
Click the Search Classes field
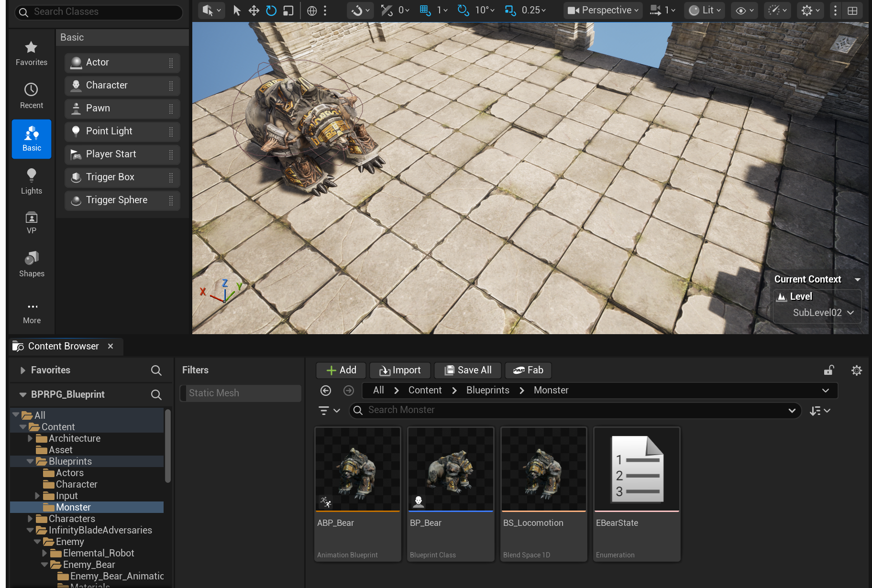point(99,12)
